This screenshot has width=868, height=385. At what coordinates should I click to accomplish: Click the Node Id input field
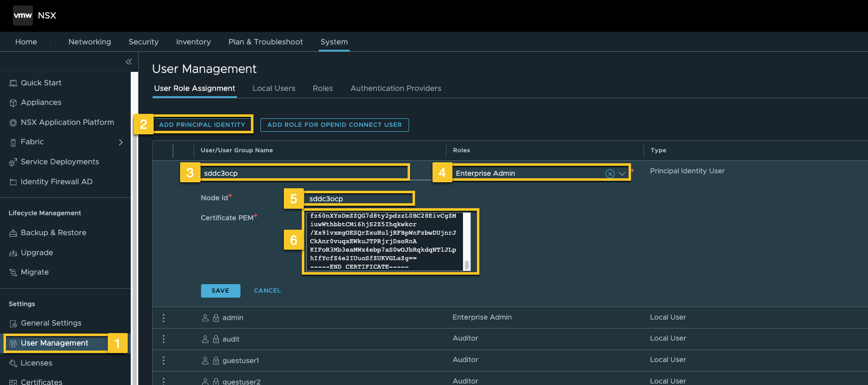coord(359,199)
